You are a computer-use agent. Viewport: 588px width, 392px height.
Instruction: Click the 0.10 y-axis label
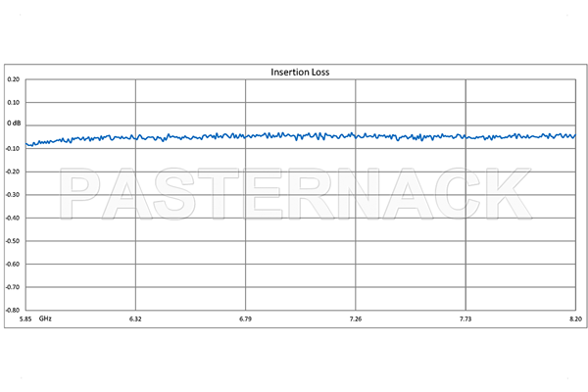(x=14, y=102)
